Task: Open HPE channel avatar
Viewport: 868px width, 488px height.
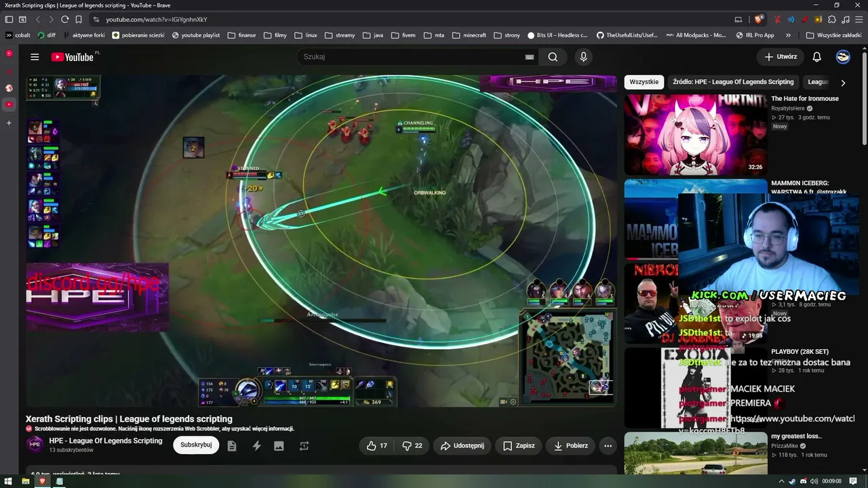Action: click(x=35, y=445)
